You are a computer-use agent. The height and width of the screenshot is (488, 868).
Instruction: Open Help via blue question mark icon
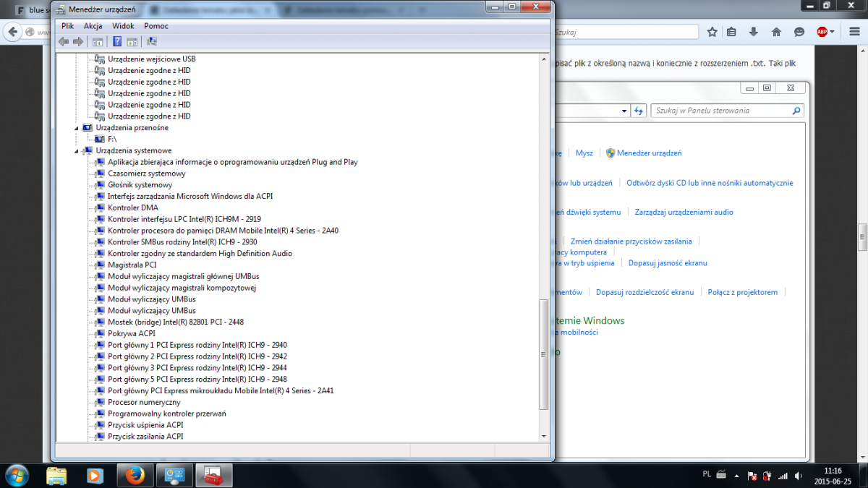pos(118,42)
